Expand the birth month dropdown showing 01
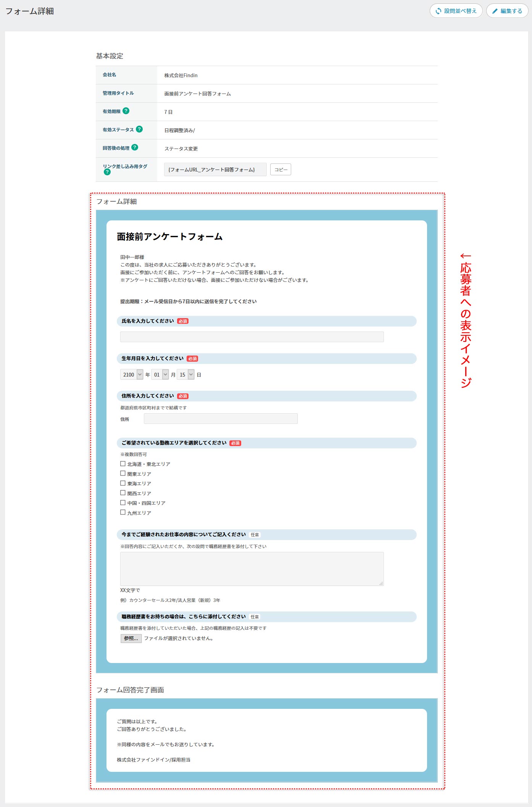Screen dimensions: 532x807 160,375
